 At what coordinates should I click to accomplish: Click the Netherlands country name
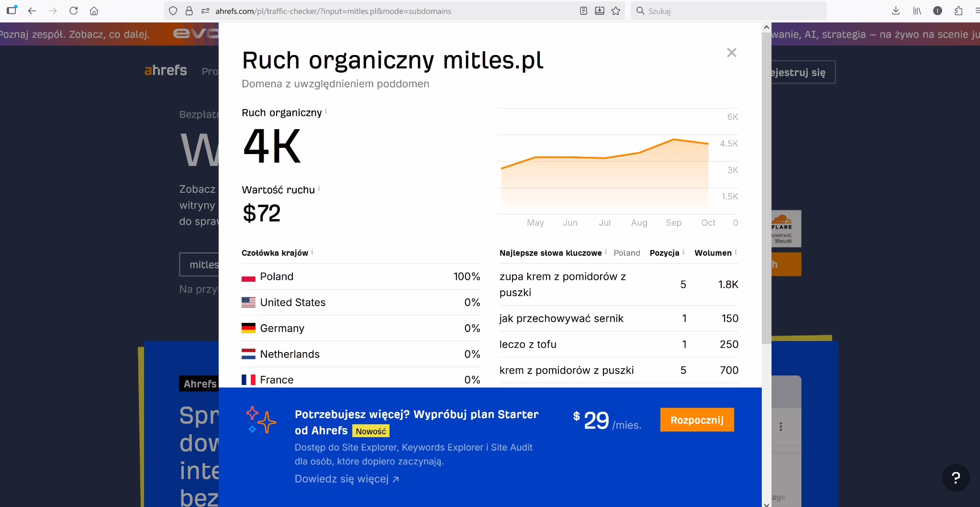290,354
